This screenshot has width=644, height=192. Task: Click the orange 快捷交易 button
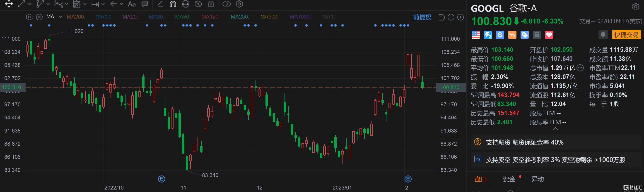[626, 35]
